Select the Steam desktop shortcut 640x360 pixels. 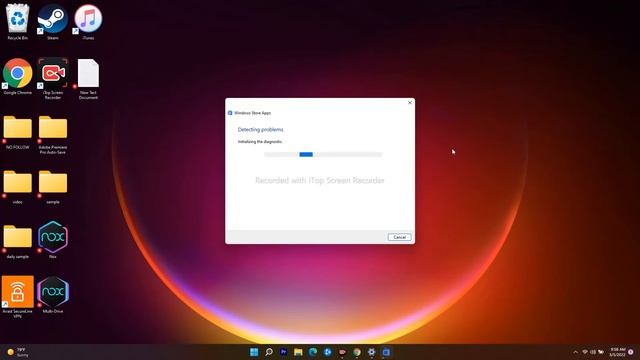coord(53,22)
